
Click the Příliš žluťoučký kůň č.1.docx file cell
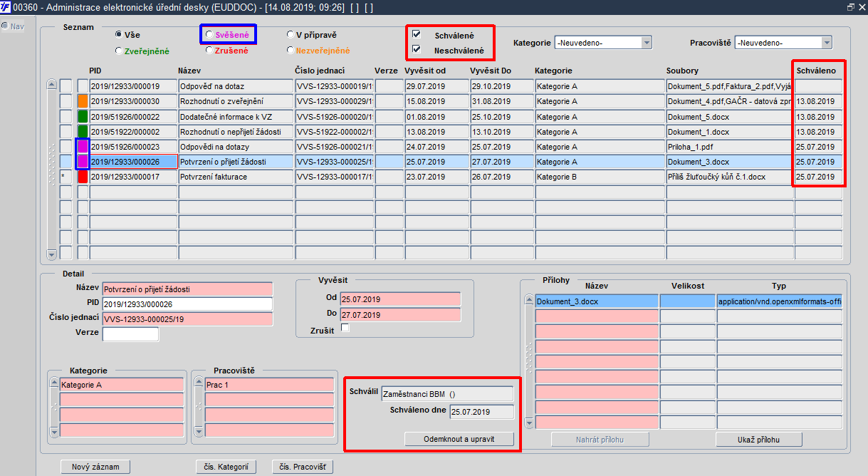click(730, 176)
